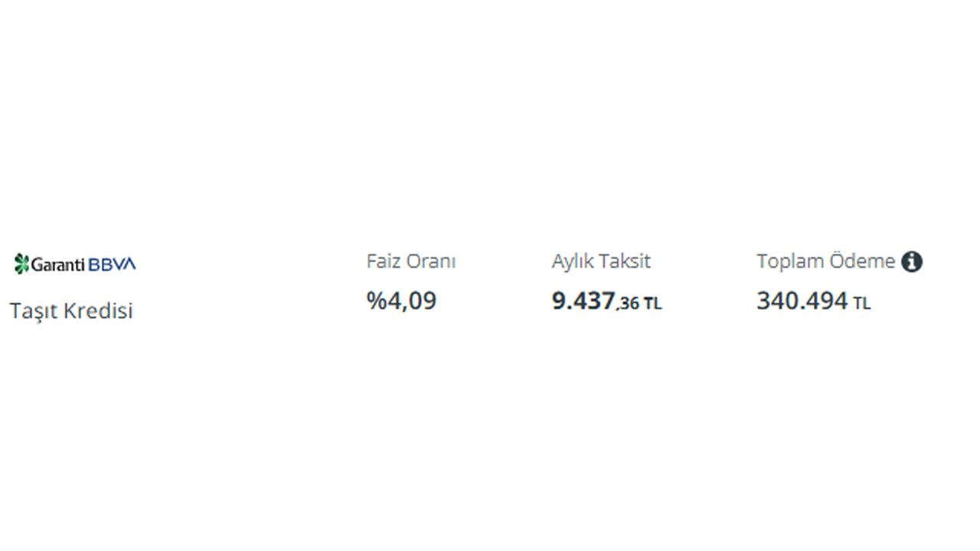Select the Aylık Taksit column label

point(601,261)
